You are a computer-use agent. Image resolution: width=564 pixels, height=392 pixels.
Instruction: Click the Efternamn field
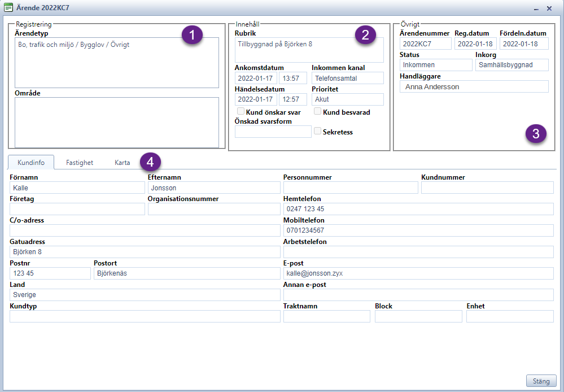(214, 188)
